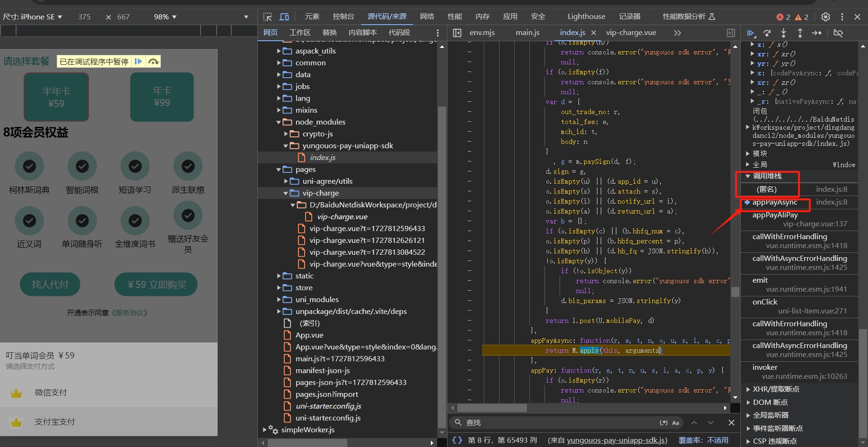Edit the device width field 375
The image size is (868, 447).
(85, 17)
